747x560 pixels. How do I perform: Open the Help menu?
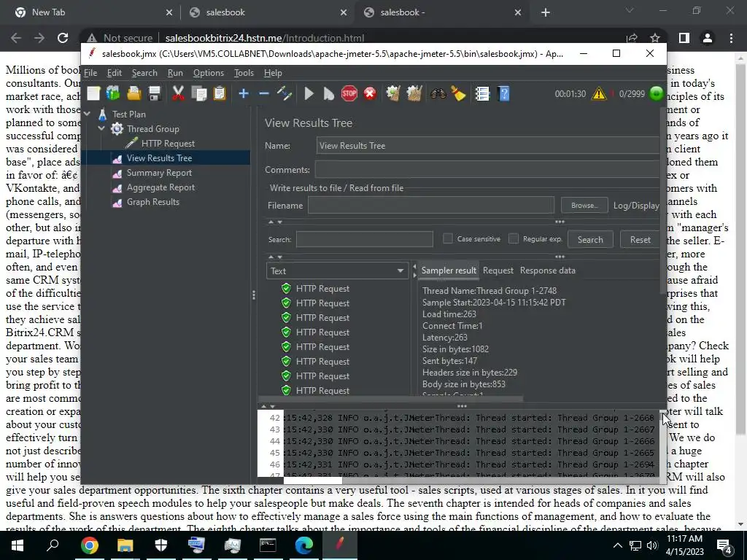click(273, 73)
